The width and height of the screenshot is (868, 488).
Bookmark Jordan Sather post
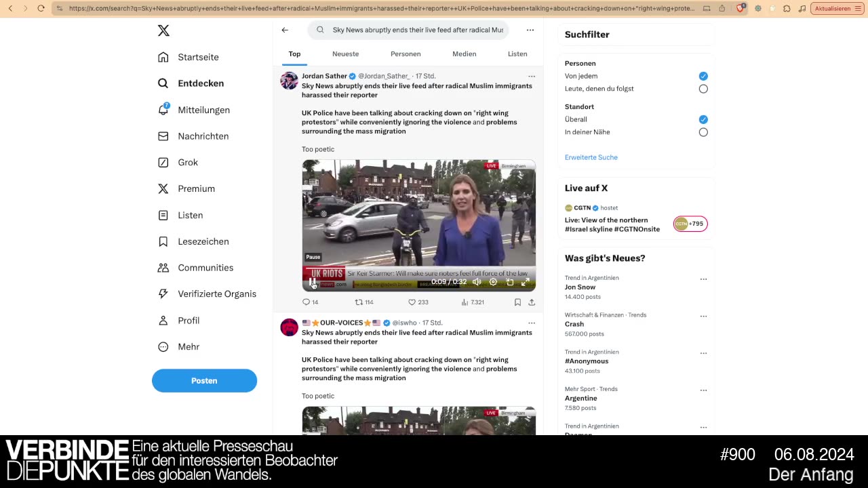coord(517,302)
